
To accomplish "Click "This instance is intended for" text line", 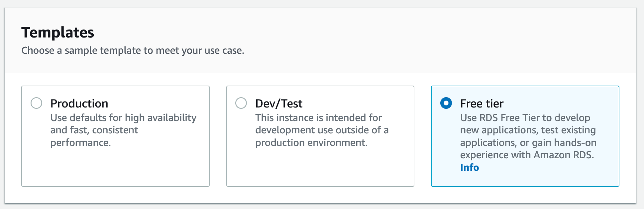I will (x=318, y=118).
